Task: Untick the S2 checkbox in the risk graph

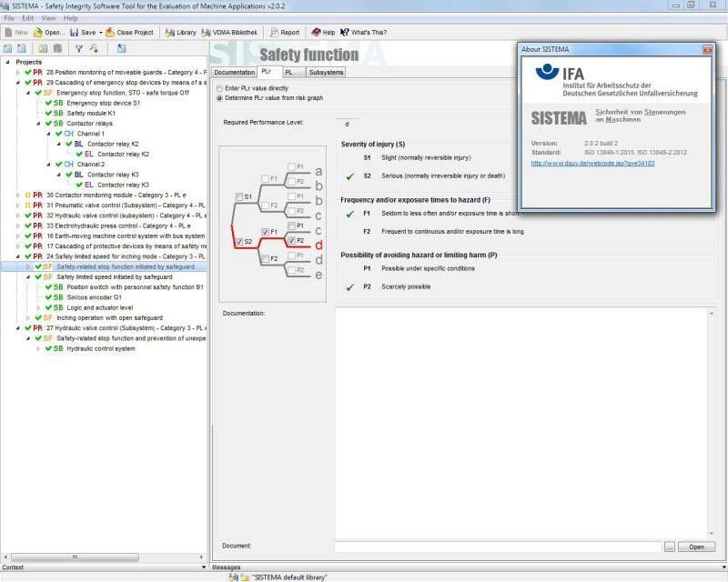Action: click(x=239, y=241)
